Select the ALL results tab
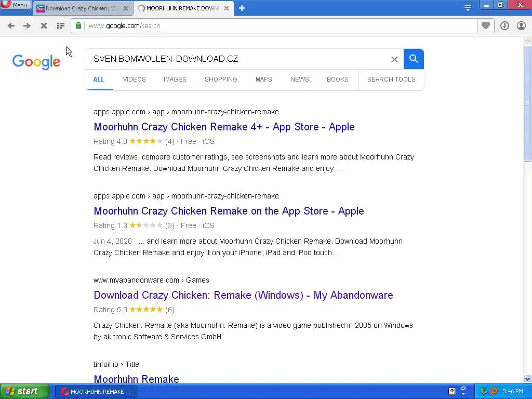Image resolution: width=532 pixels, height=399 pixels. tap(99, 79)
